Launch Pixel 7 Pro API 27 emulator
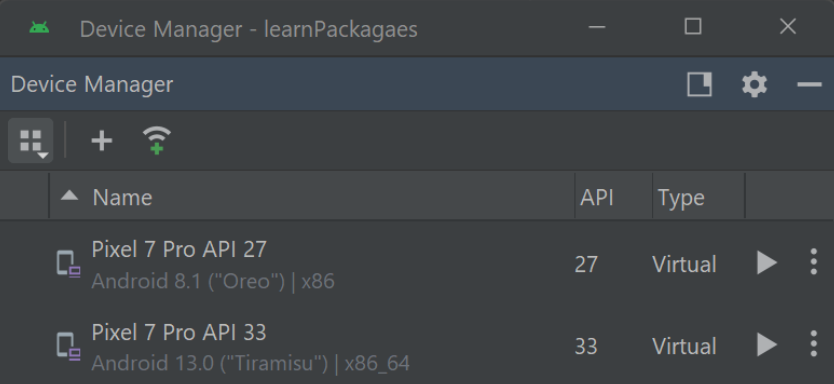Screen dimensions: 834x384 766,263
